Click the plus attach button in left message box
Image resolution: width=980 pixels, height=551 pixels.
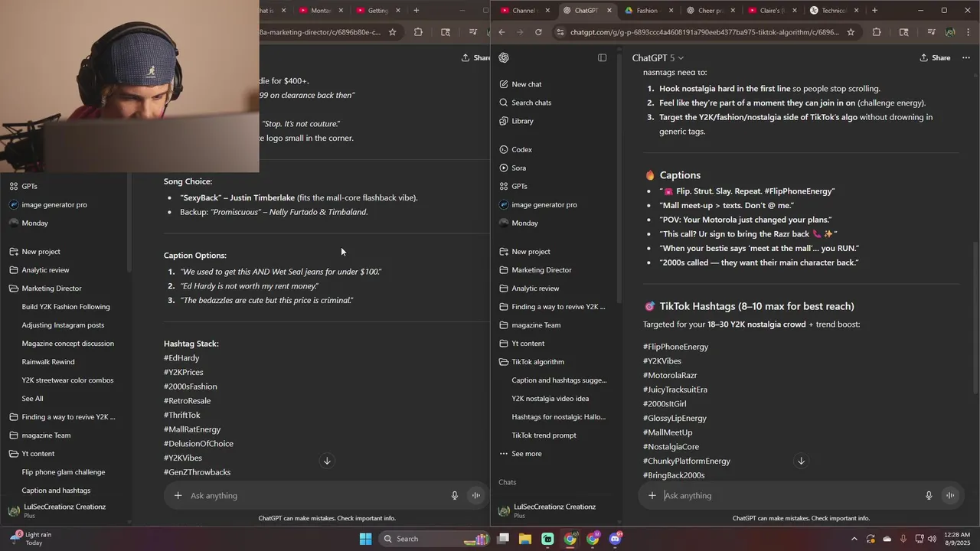[x=178, y=496]
